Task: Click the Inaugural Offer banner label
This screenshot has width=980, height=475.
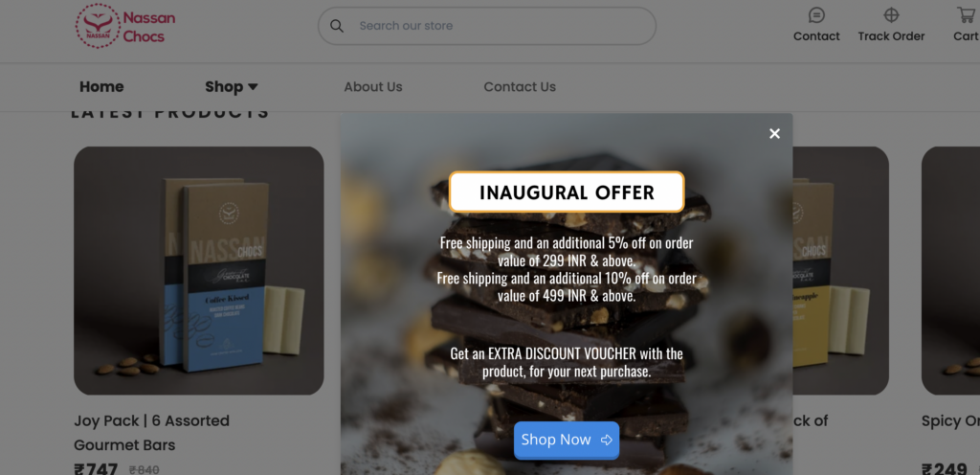Action: pos(567,192)
